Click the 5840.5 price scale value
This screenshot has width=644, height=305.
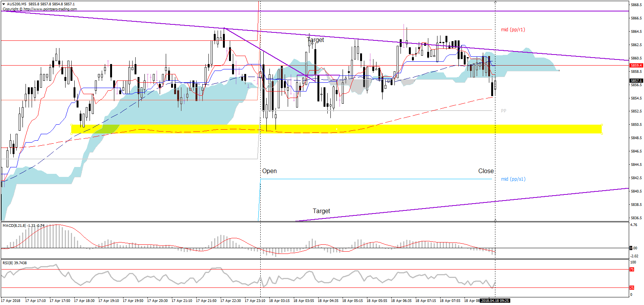tap(636, 191)
